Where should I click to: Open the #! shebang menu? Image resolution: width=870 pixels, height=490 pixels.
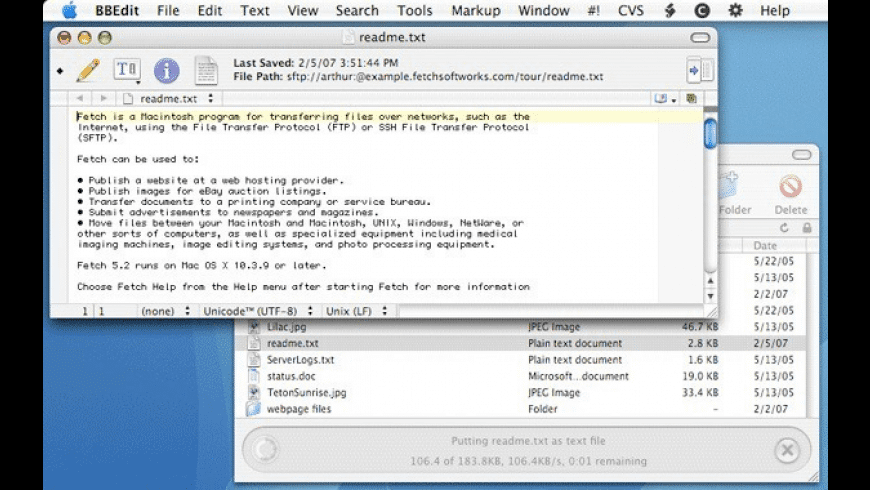pyautogui.click(x=594, y=11)
